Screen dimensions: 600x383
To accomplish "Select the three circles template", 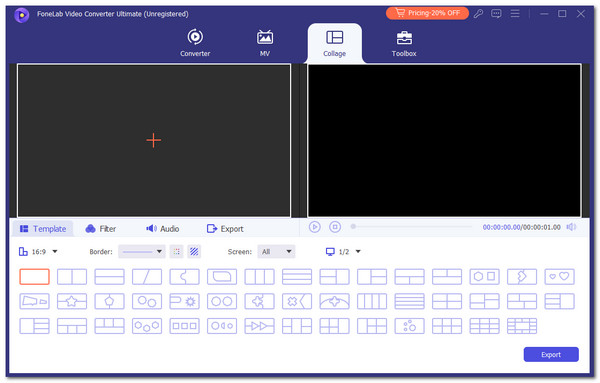I will [x=147, y=326].
